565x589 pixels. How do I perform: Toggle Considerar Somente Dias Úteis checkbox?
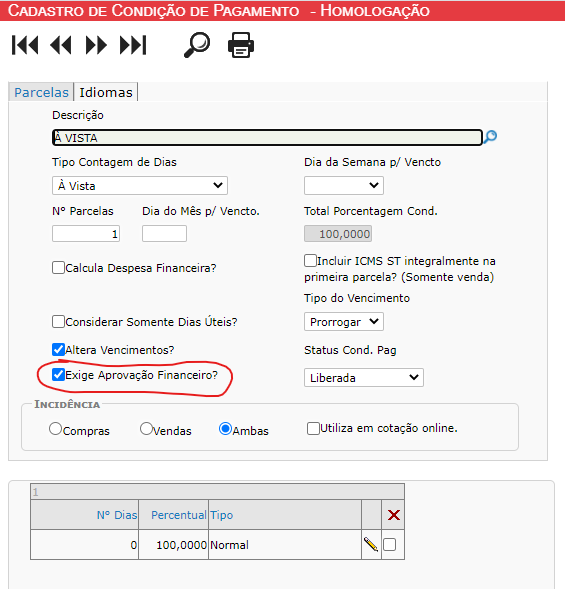(x=58, y=322)
